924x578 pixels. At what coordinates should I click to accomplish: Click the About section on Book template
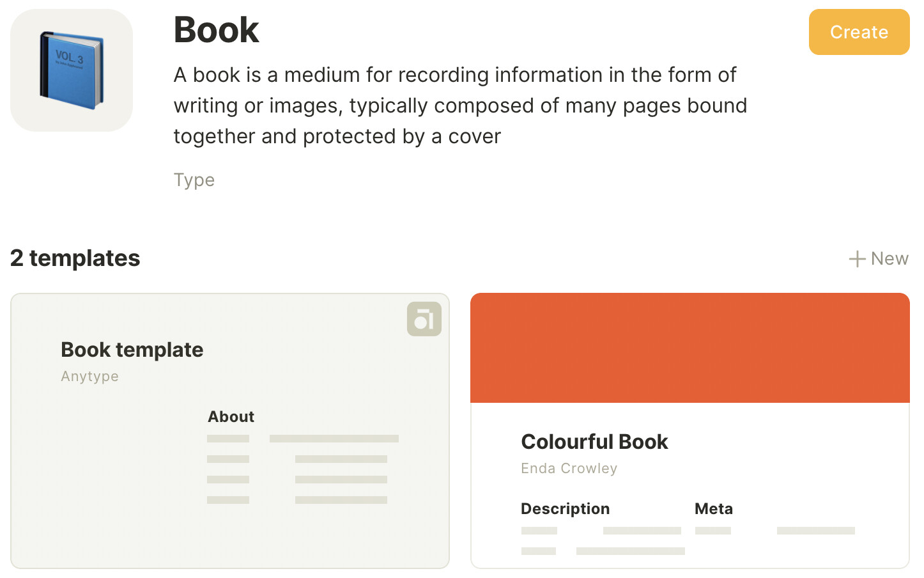coord(230,416)
